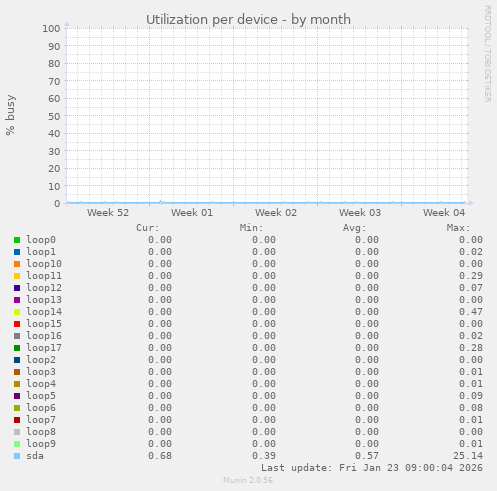This screenshot has width=497, height=491.
Task: Select the 'loop11' legend label
Action: [x=44, y=276]
